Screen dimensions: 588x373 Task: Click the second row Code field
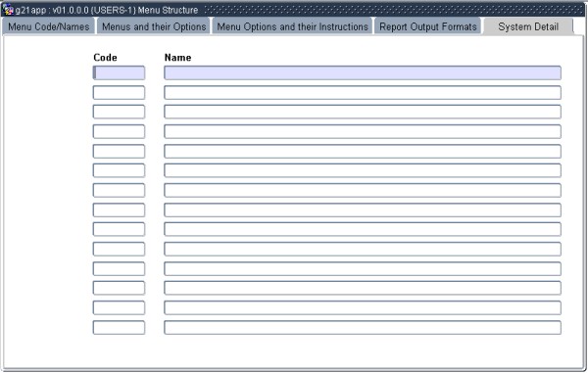(x=119, y=92)
